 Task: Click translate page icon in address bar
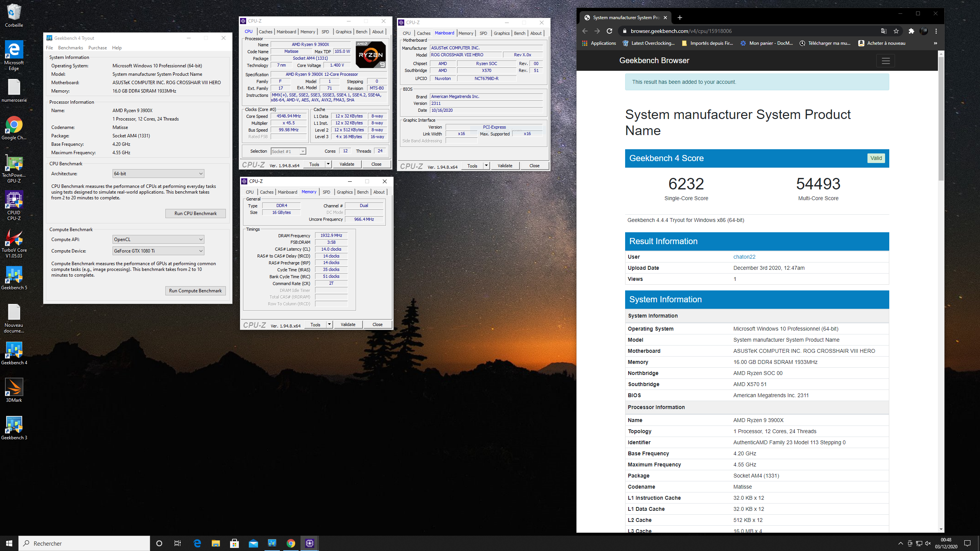tap(884, 31)
